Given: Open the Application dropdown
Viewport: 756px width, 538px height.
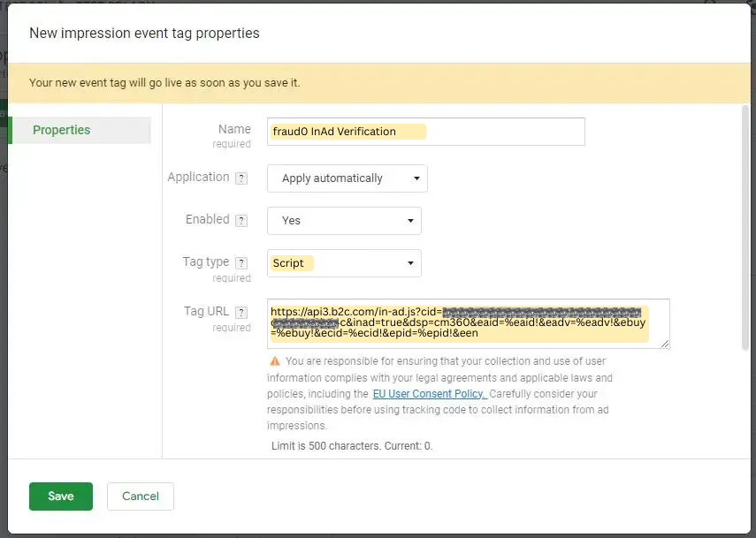Looking at the screenshot, I should (347, 178).
